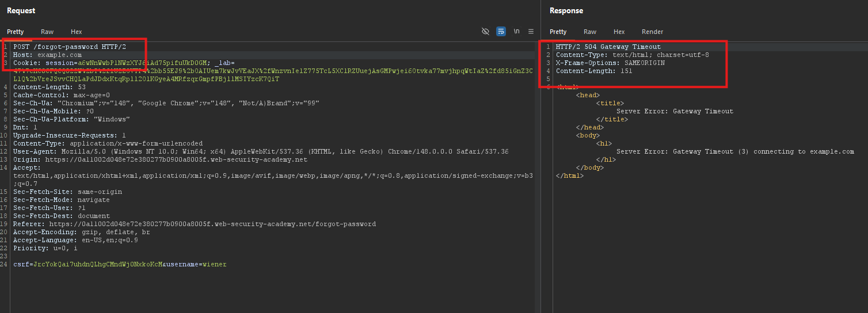Click the 'Sec-Fetch-User: ?1' header
Screen dimensions: 868x313
point(50,208)
